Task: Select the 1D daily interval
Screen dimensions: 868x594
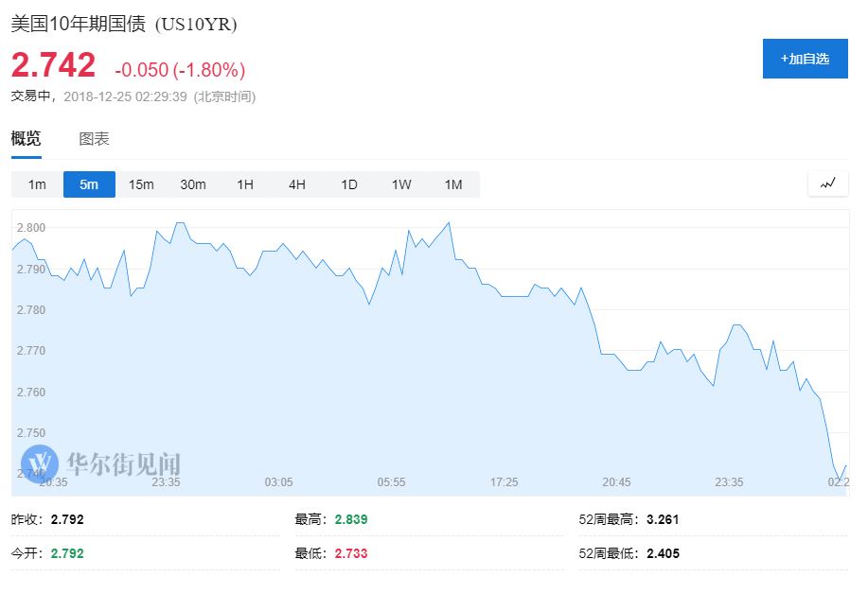Action: pos(349,184)
